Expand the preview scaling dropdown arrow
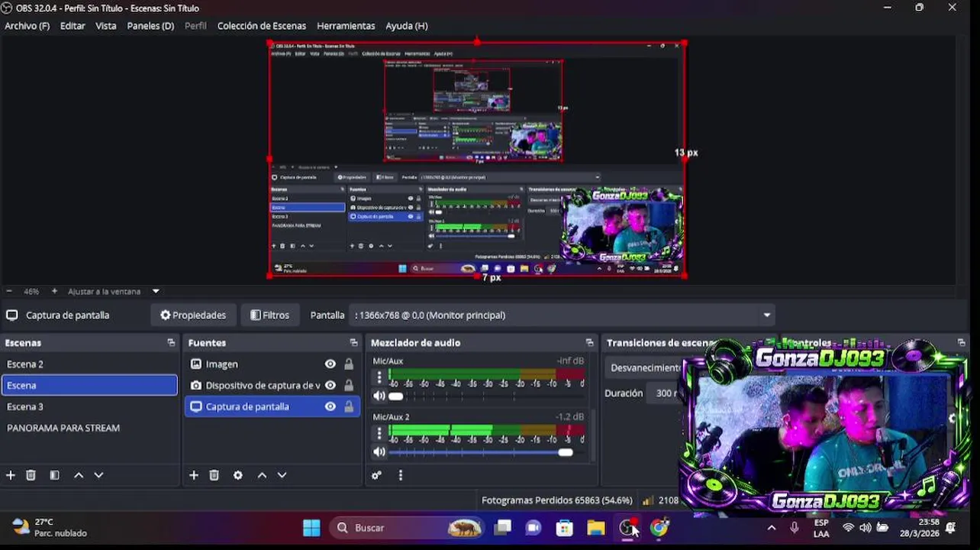Viewport: 980px width, 550px height. pos(156,291)
